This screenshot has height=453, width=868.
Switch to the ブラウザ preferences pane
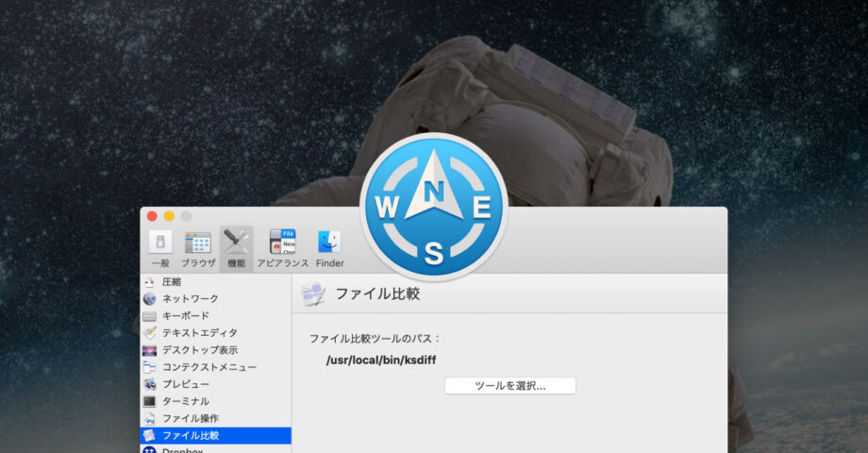[198, 248]
